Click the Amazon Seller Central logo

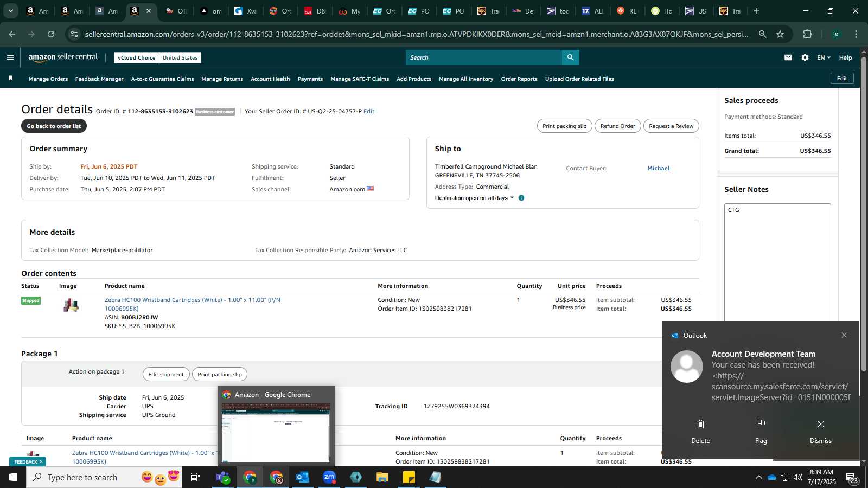[63, 57]
